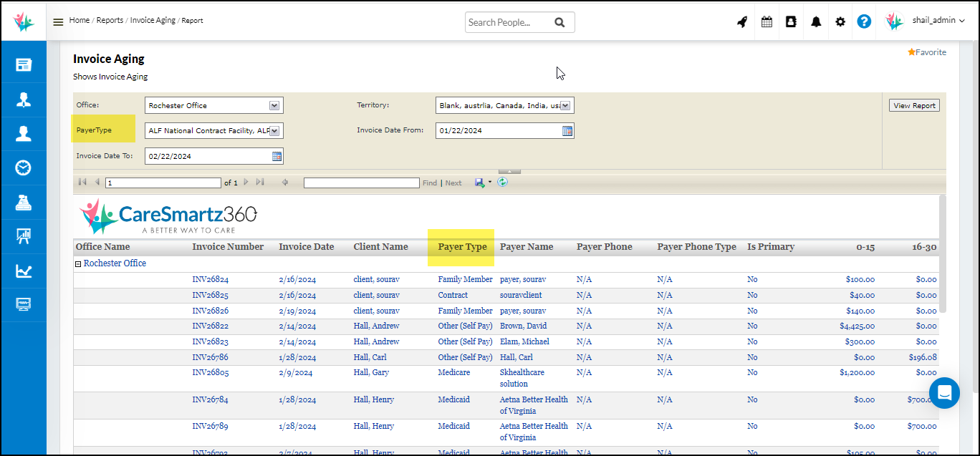The width and height of the screenshot is (980, 456).
Task: Click the report refresh icon
Action: 503,183
